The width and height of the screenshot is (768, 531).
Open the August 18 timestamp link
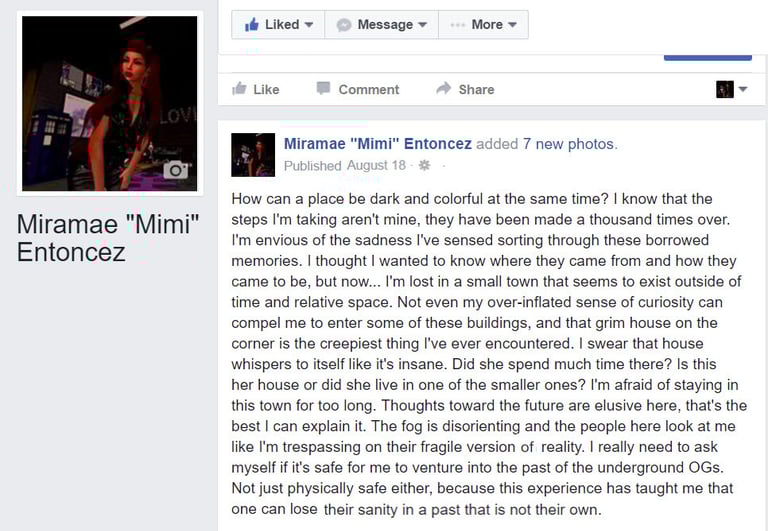[x=376, y=165]
